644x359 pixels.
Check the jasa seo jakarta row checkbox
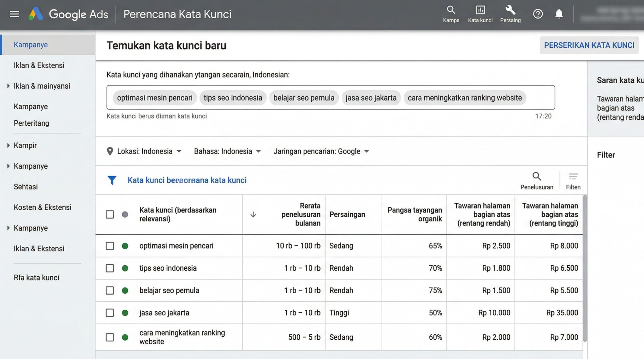(x=110, y=313)
